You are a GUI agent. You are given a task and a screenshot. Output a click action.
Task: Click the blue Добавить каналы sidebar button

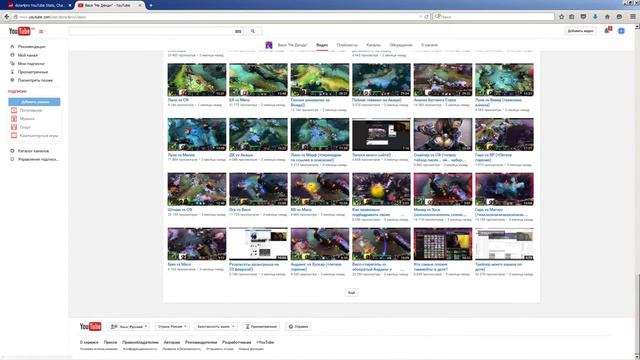coord(34,102)
